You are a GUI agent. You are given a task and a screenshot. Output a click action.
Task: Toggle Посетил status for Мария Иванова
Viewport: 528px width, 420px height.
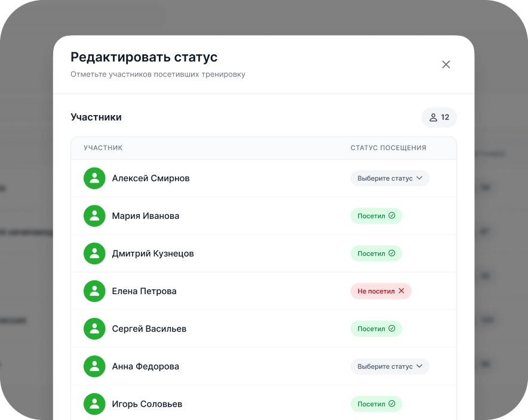(x=376, y=216)
